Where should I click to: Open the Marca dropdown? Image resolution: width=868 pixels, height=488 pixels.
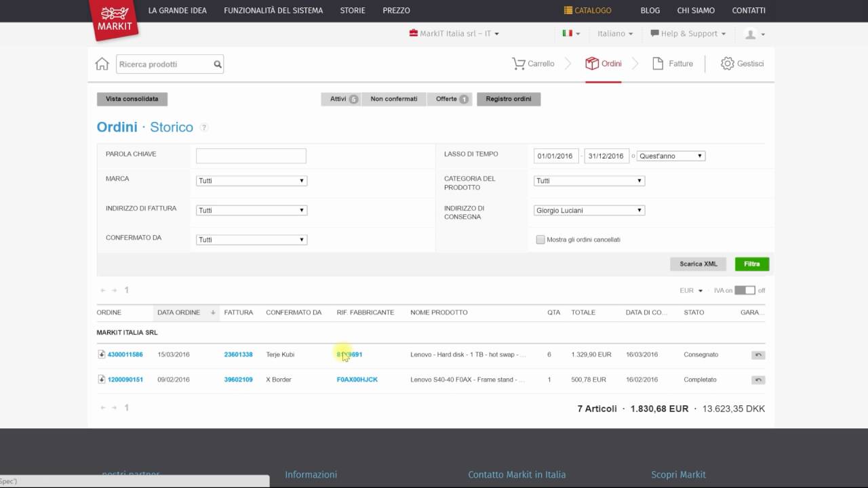(252, 181)
